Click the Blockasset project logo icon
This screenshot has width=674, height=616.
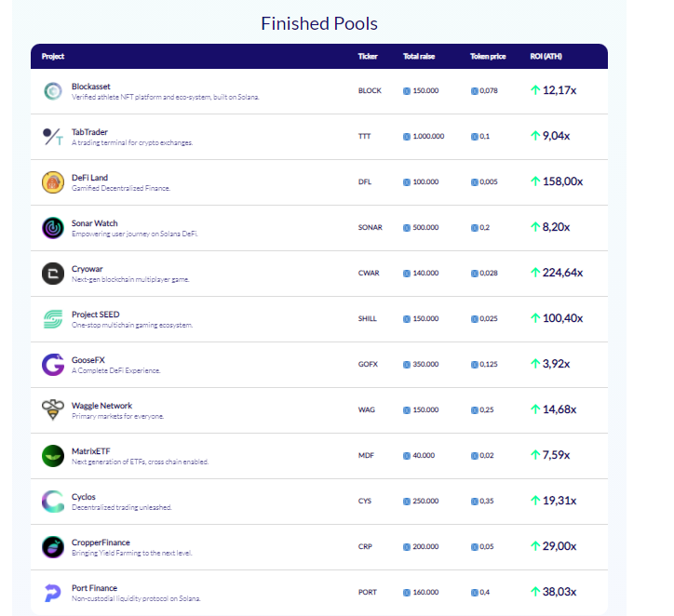click(53, 91)
